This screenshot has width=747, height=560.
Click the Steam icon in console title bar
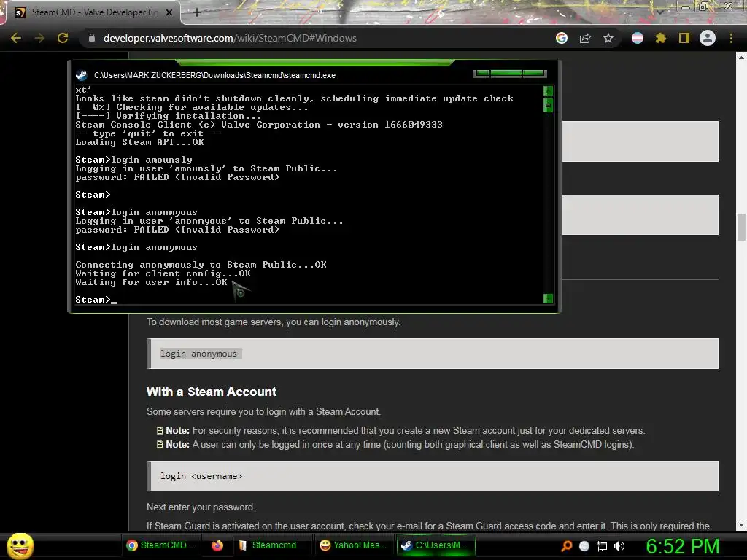tap(82, 75)
